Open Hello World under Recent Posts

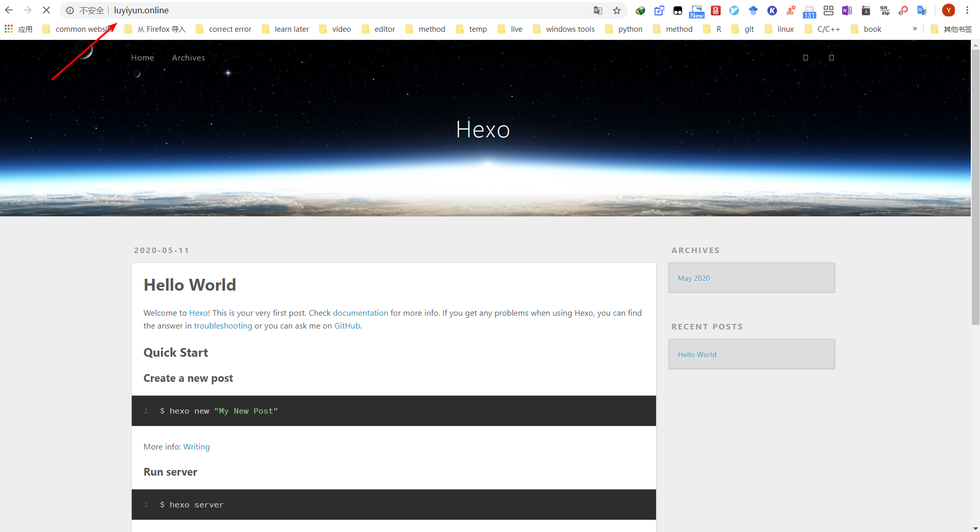coord(697,355)
